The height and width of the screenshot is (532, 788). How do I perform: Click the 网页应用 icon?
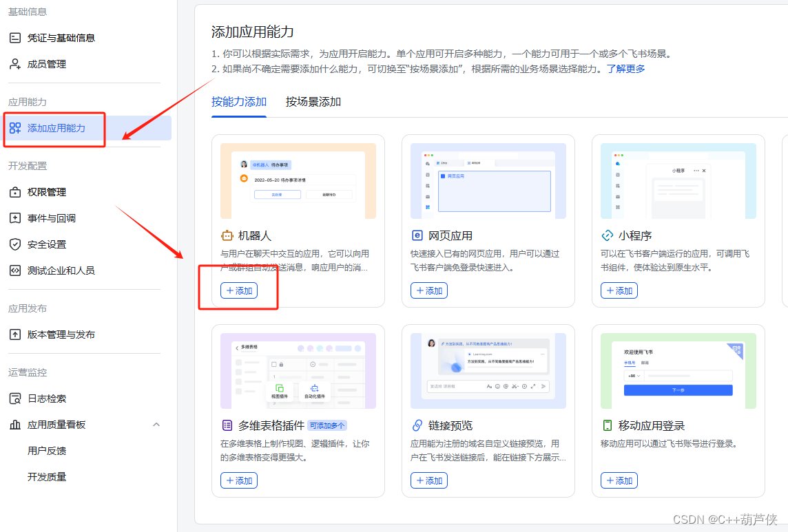pos(417,235)
